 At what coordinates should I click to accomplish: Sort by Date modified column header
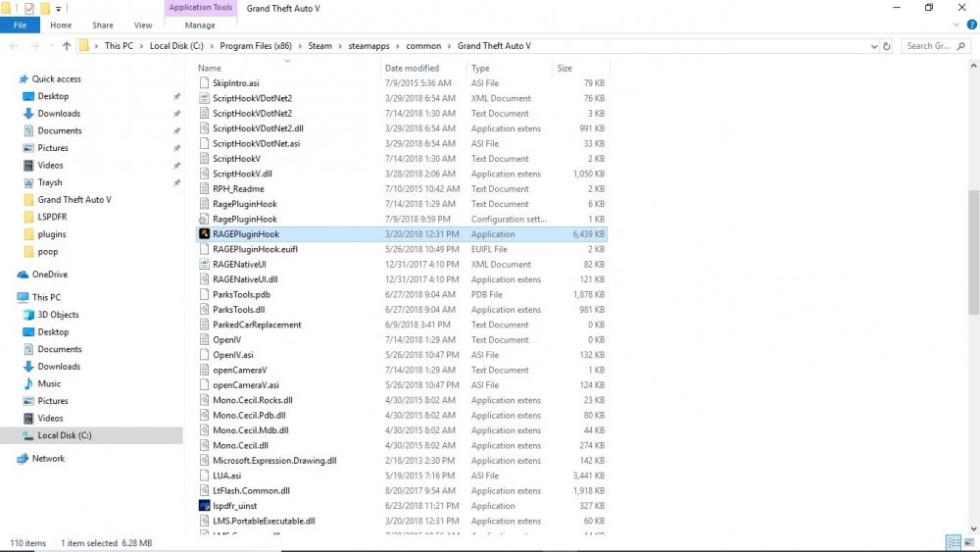(x=423, y=68)
